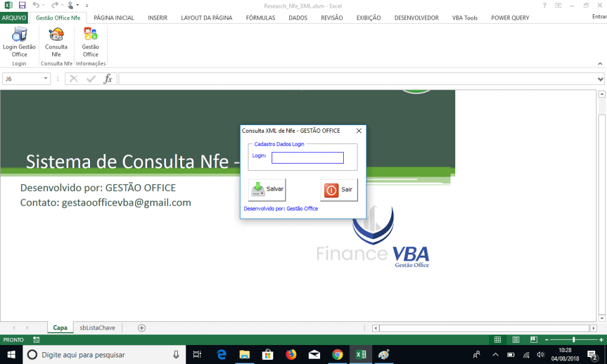Open LAYOUT DA PÁGINA tab

207,18
